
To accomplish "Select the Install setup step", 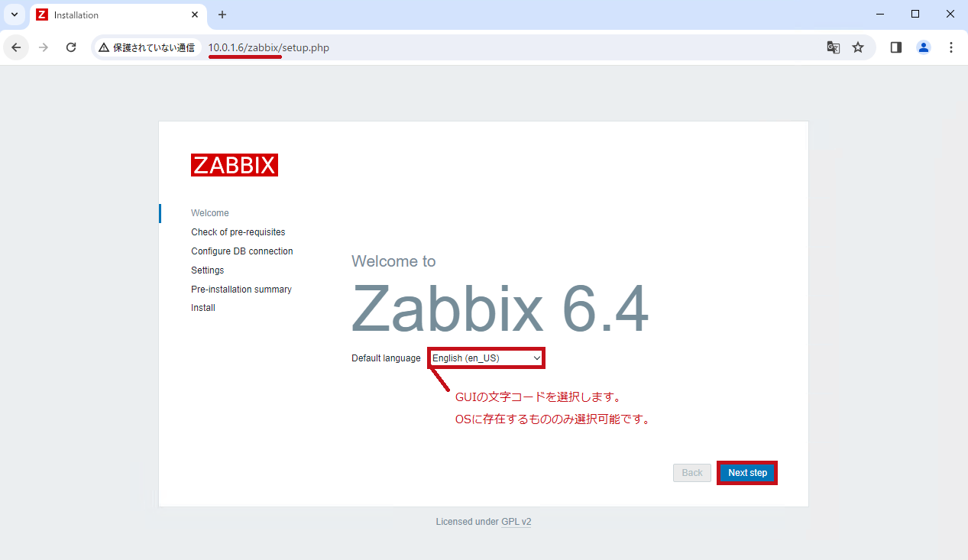I will [x=203, y=308].
